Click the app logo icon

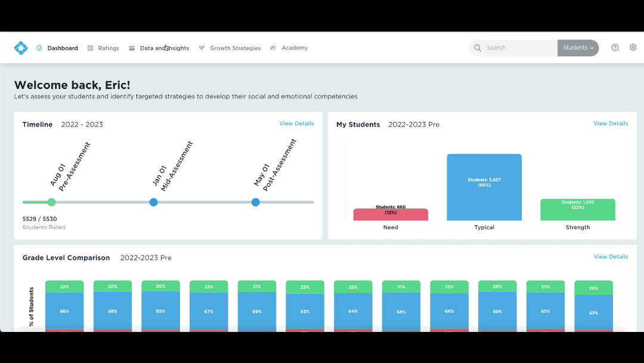pyautogui.click(x=21, y=48)
